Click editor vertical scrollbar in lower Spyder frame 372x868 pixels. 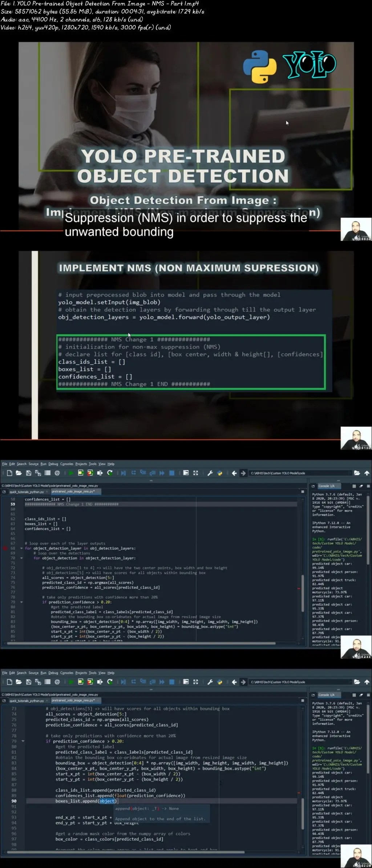(302, 815)
